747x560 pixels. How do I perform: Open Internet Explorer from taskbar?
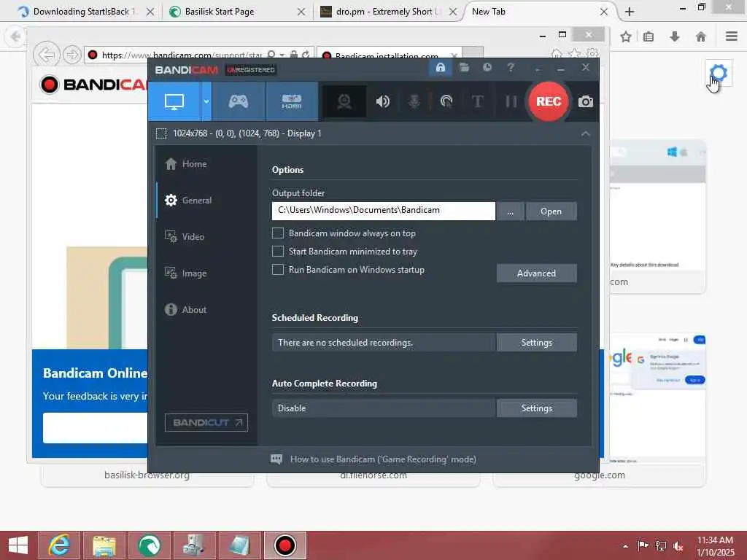pyautogui.click(x=59, y=545)
